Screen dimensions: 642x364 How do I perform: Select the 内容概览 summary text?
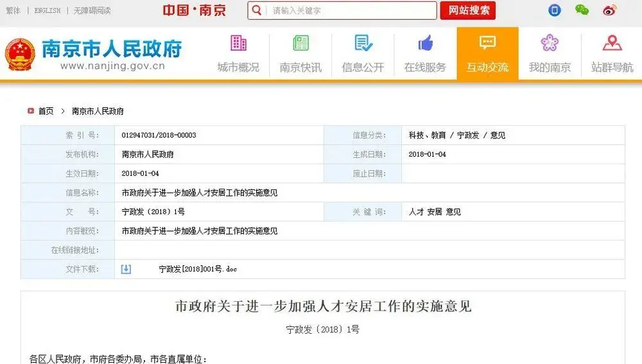200,231
